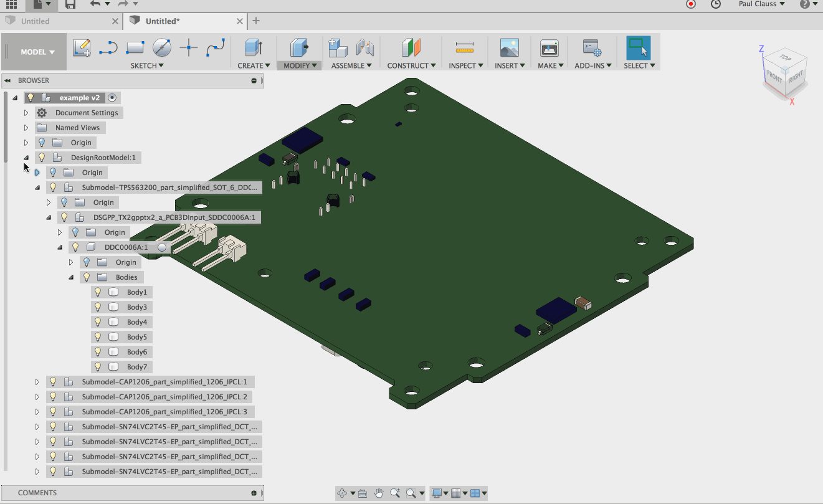Open the MODEL workspace dropdown
823x504 pixels.
tap(37, 52)
